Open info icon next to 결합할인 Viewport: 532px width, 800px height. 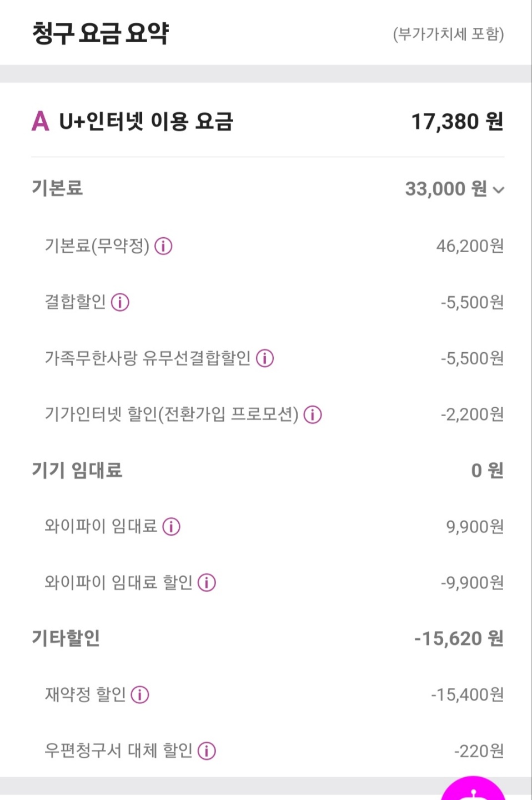click(120, 302)
